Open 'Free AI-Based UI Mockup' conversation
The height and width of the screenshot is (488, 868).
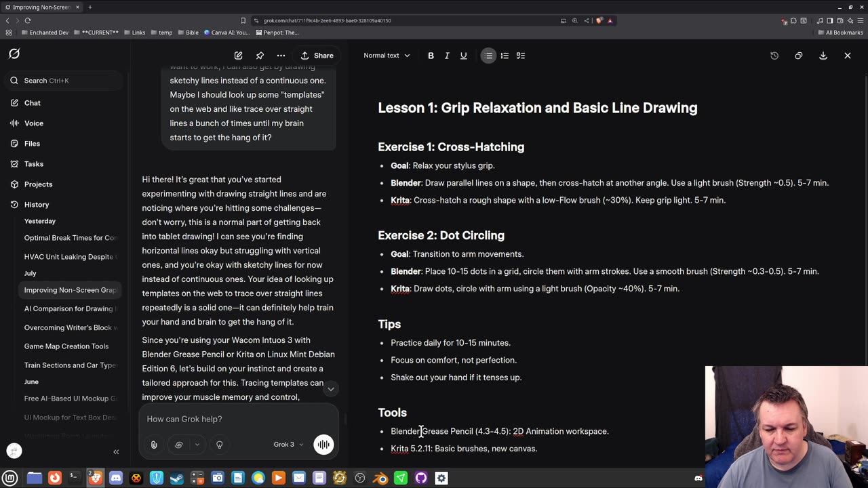point(71,399)
